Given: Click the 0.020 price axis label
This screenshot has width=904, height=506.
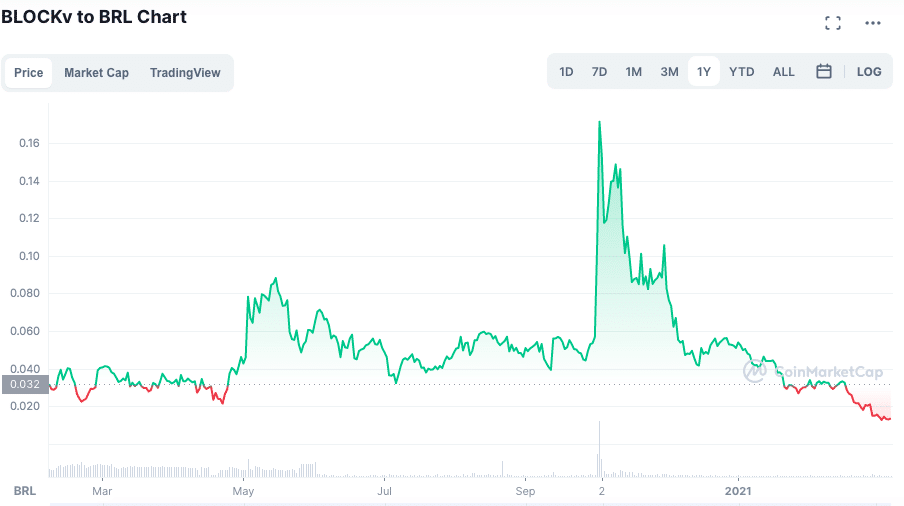Looking at the screenshot, I should tap(25, 406).
